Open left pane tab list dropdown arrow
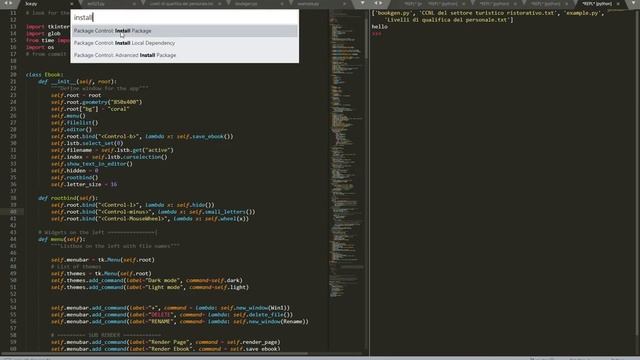The image size is (640, 360). [x=362, y=3]
